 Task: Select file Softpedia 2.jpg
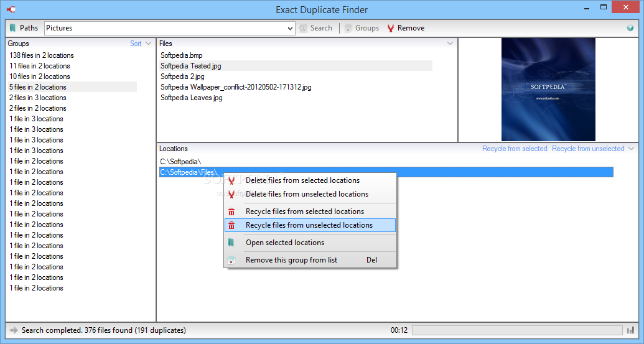coord(182,77)
